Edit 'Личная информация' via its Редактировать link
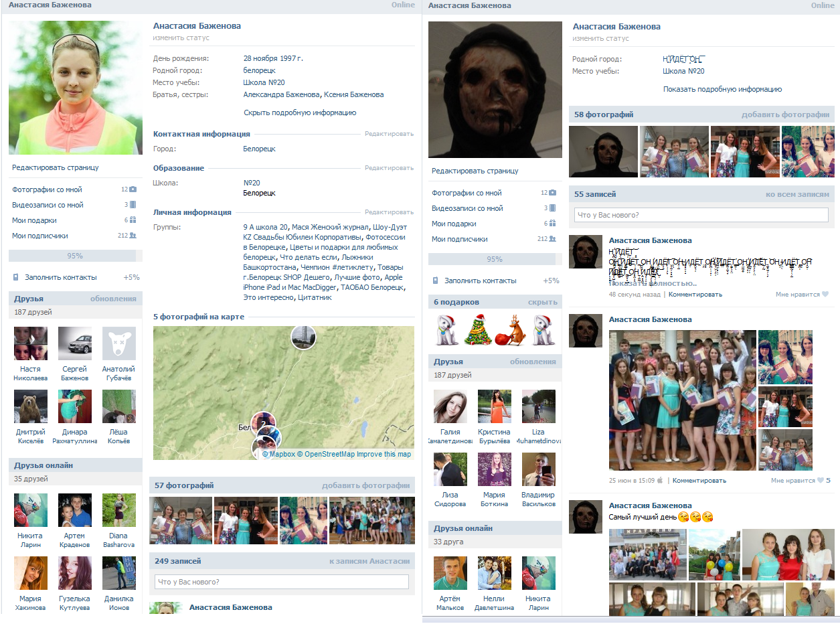This screenshot has width=840, height=630. pos(389,212)
